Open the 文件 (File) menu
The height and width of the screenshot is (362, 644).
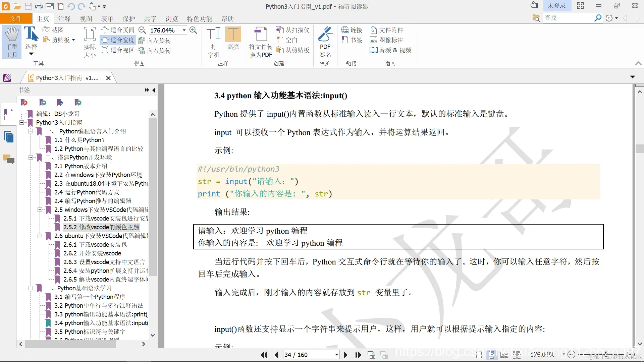pos(16,19)
